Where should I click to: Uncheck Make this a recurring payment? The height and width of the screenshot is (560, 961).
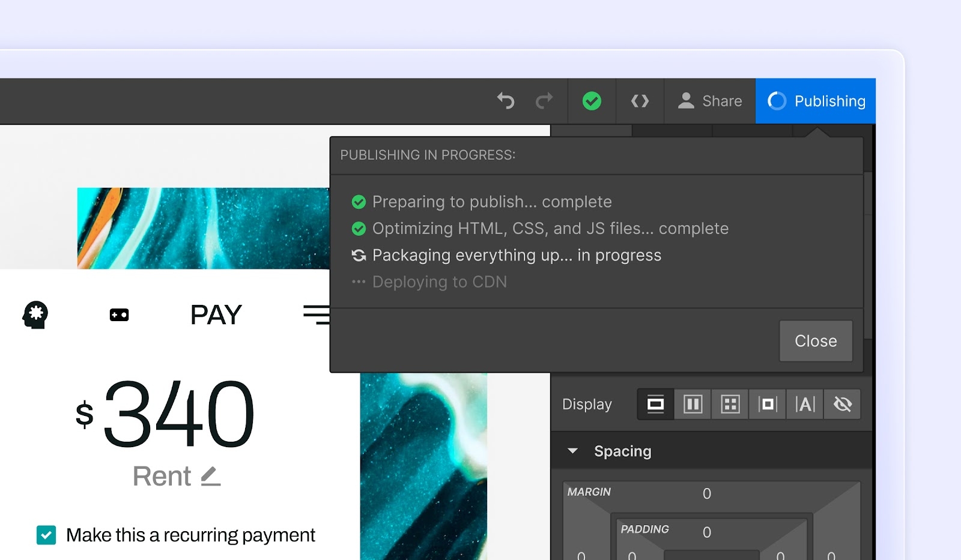(x=46, y=535)
